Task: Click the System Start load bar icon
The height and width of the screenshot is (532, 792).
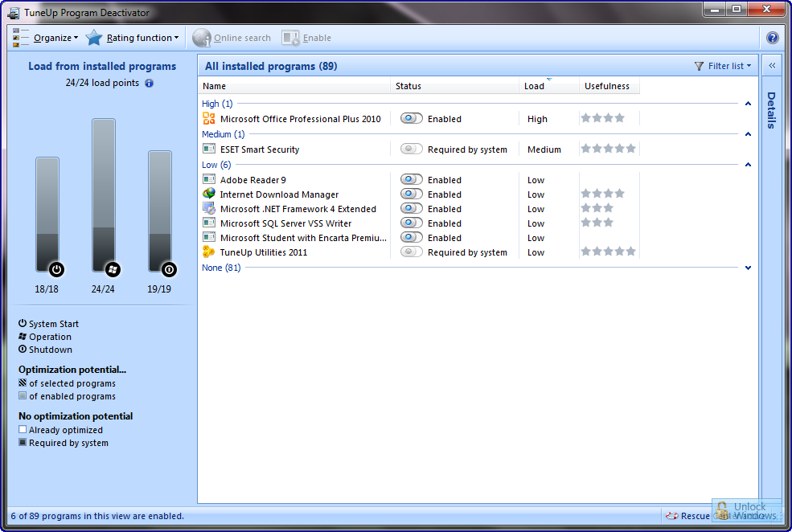Action: [x=56, y=269]
